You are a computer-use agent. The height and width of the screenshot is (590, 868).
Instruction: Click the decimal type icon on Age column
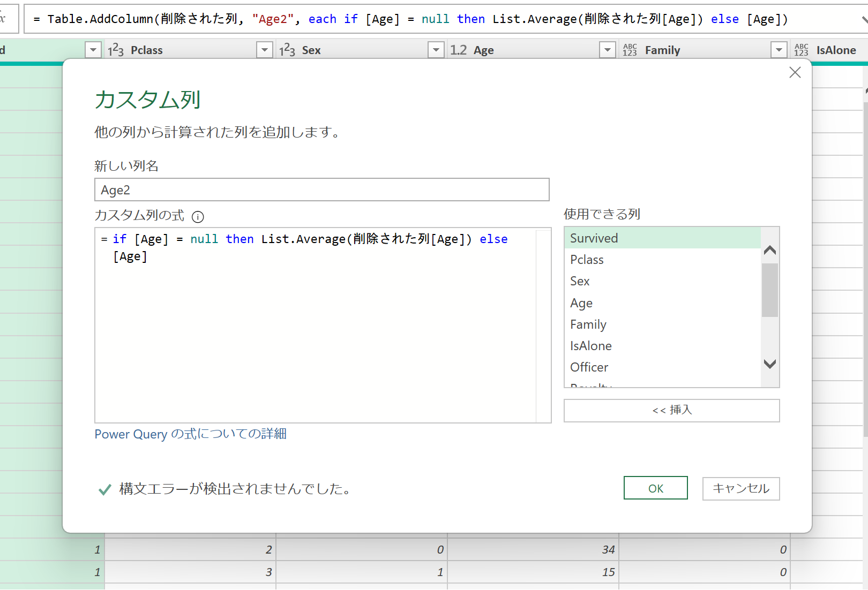(459, 49)
